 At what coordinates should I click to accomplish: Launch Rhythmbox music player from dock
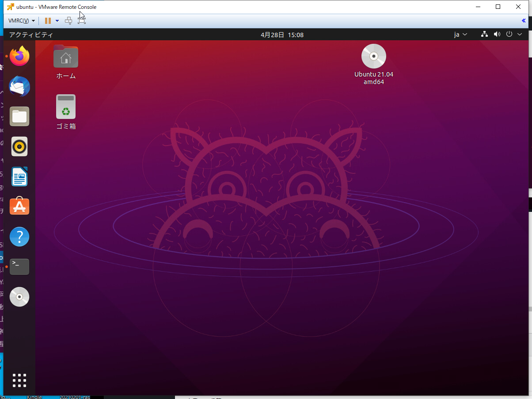click(19, 146)
